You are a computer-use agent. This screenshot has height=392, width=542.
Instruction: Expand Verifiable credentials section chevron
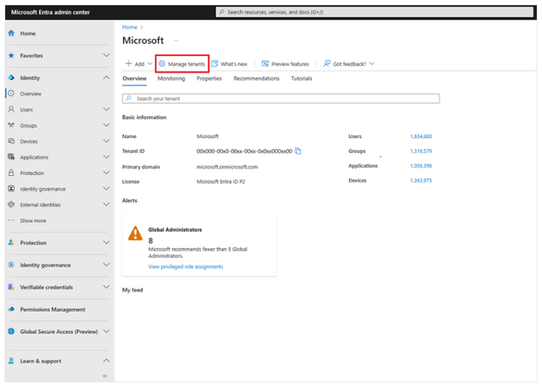[x=107, y=287]
